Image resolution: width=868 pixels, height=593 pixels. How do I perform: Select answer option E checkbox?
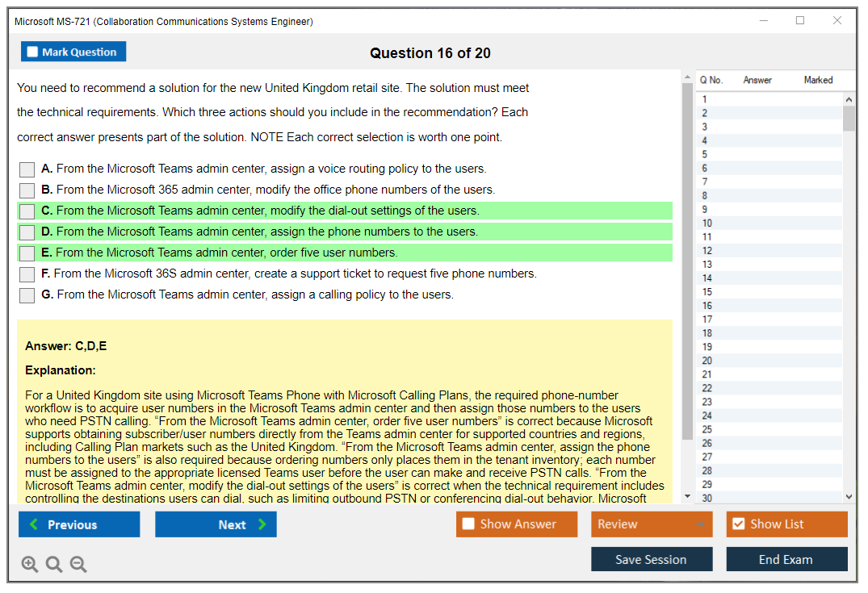[x=27, y=253]
